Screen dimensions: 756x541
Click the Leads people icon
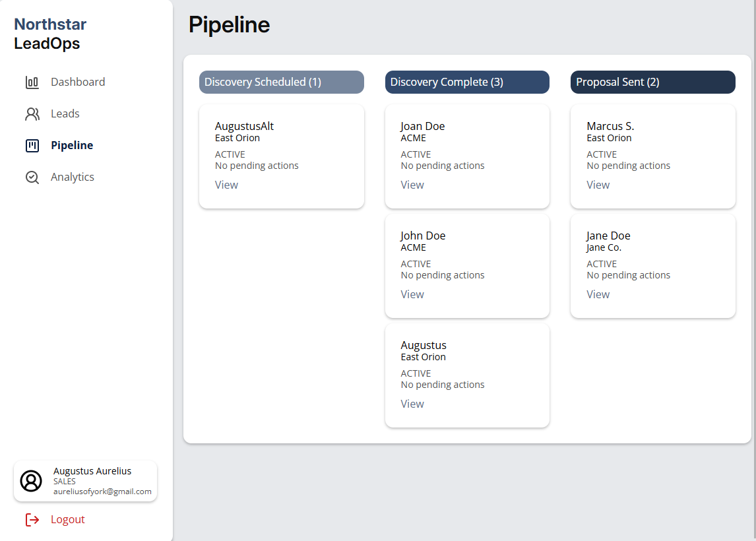coord(32,113)
